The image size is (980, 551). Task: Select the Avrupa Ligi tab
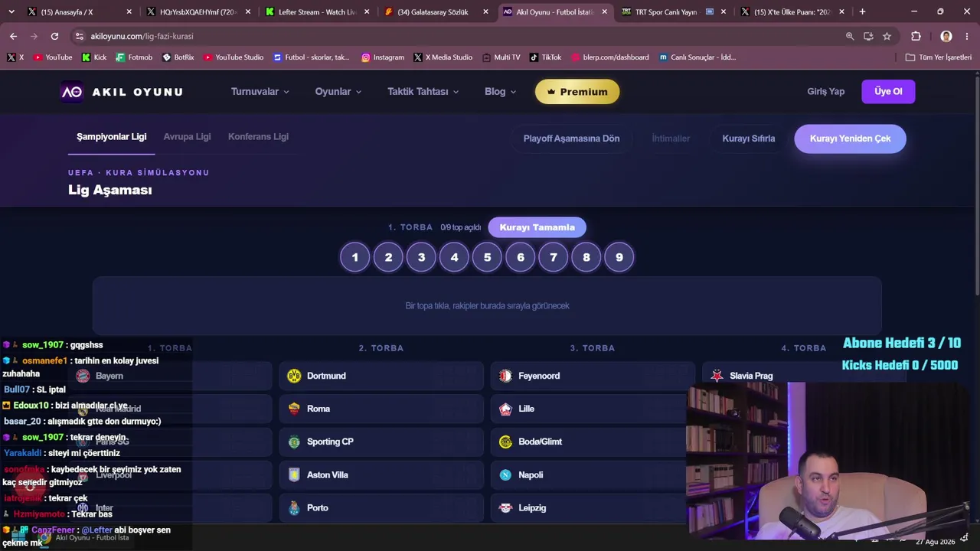coord(187,137)
